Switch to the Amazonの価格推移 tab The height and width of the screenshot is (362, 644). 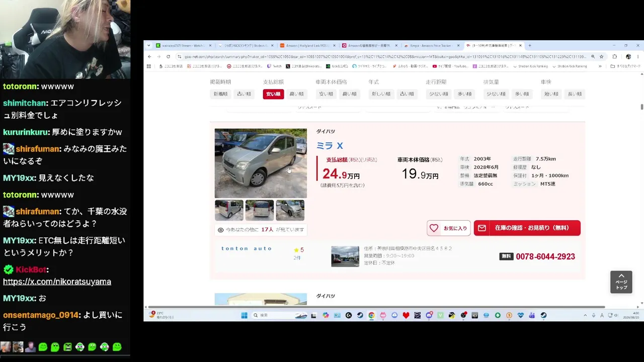click(x=369, y=45)
